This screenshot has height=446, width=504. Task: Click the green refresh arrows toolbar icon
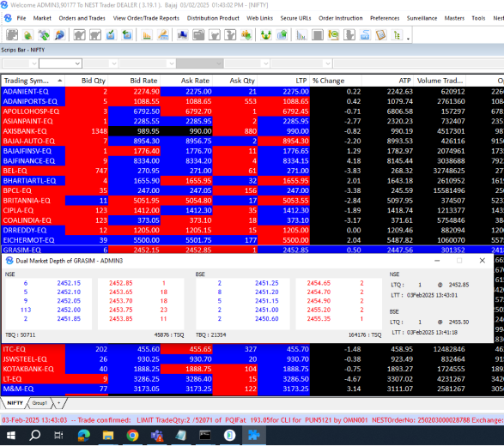[x=44, y=34]
